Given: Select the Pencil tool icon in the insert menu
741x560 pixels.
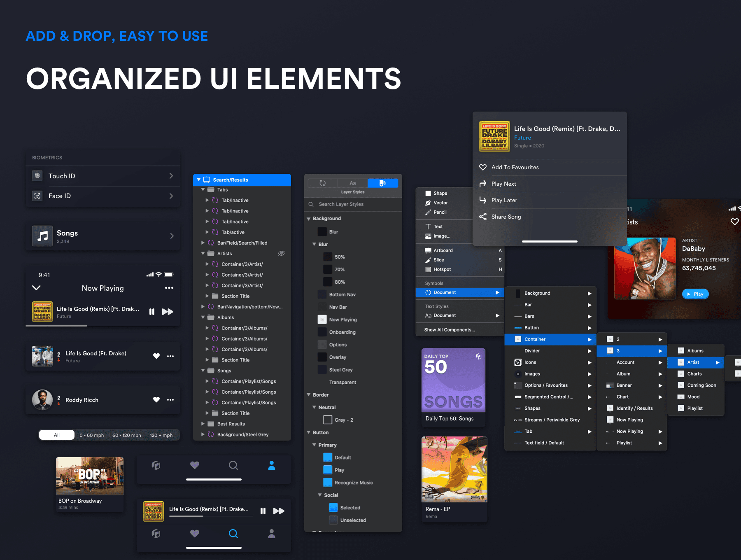Looking at the screenshot, I should click(428, 212).
